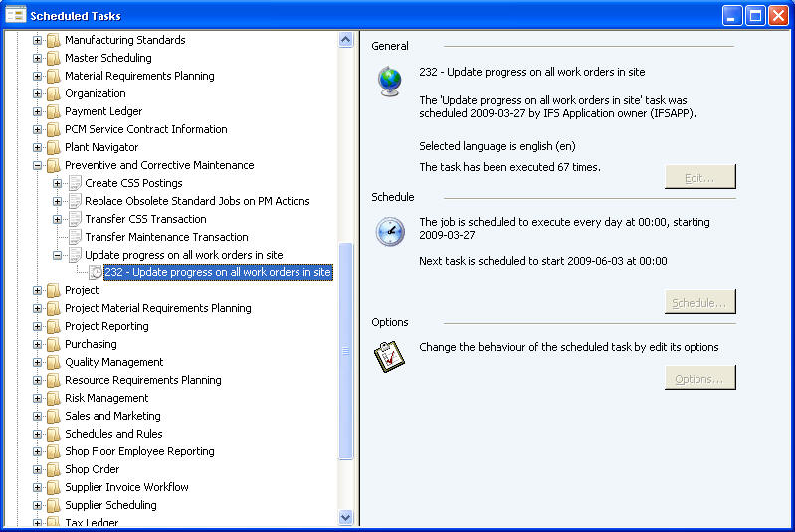Select the 232 - Update progress task entry

(218, 272)
